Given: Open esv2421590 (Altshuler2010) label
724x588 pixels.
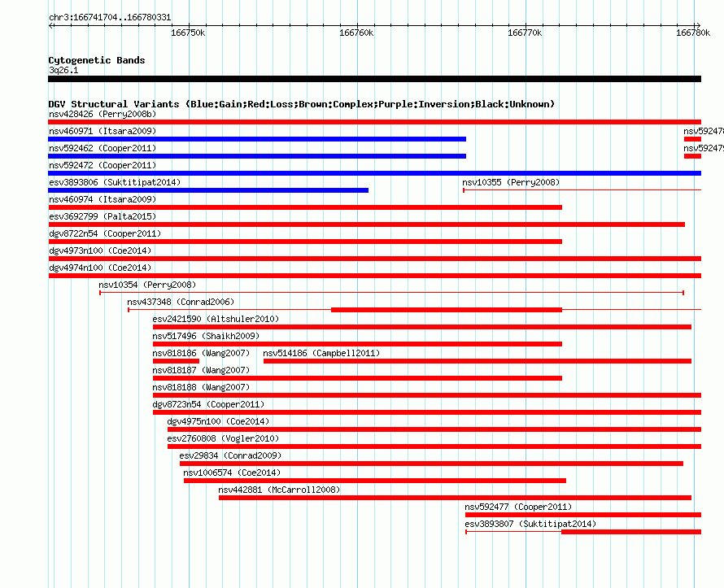Looking at the screenshot, I should point(216,319).
